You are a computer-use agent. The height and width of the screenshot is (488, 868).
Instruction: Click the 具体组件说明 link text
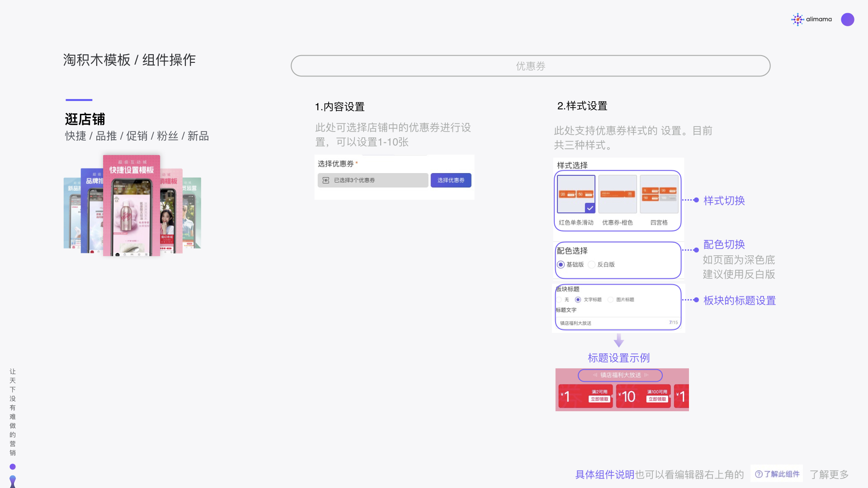tap(604, 474)
